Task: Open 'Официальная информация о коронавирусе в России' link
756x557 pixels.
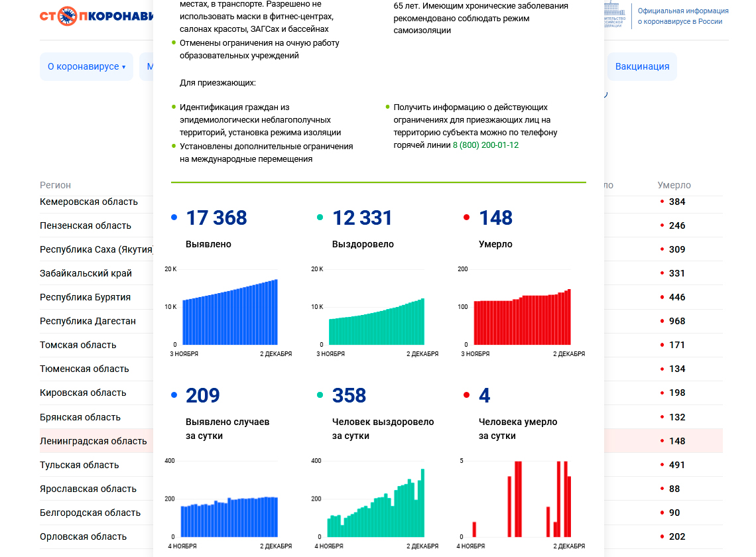Action: pyautogui.click(x=682, y=16)
